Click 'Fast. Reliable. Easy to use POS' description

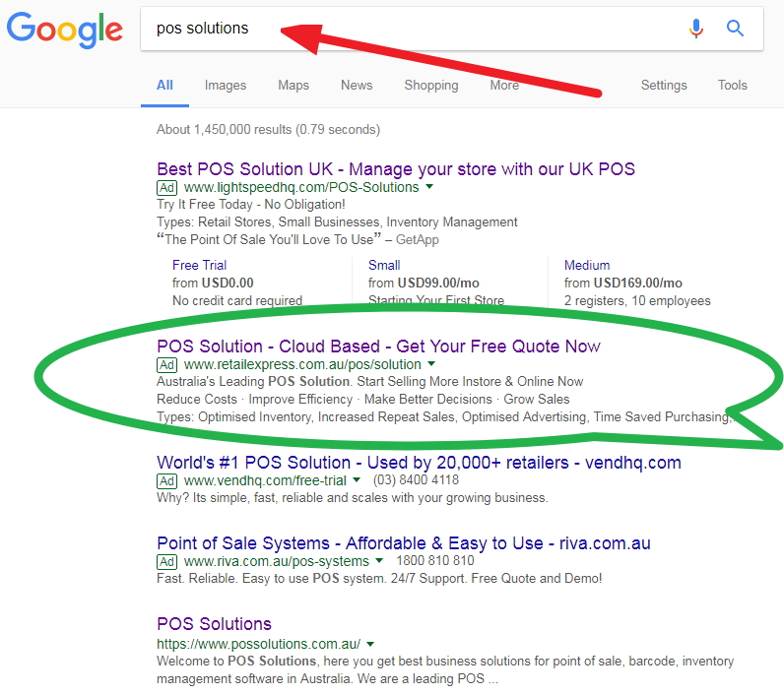(379, 579)
